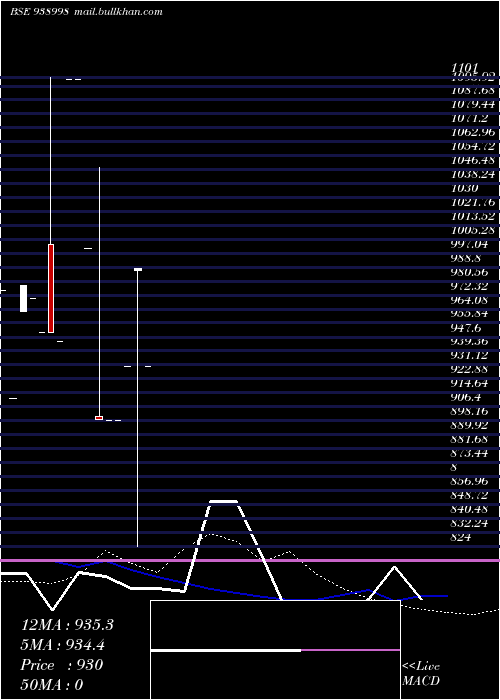Screen dimensions: 500x700
Task: Click the 906.4 price axis label
Action: click(x=466, y=397)
